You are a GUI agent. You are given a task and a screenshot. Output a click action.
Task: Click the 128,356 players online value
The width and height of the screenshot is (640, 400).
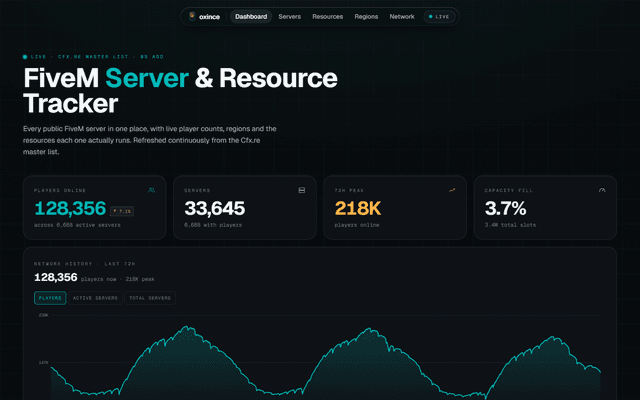coord(70,208)
